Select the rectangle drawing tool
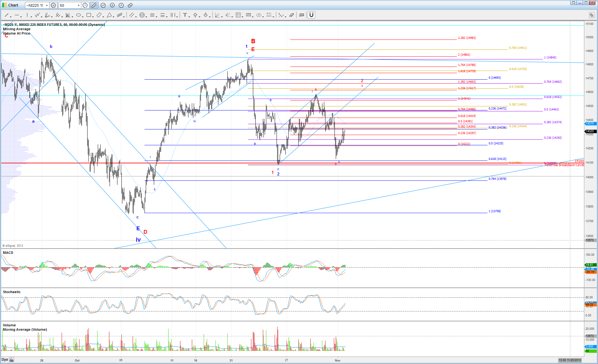598x364 pixels. point(89,15)
